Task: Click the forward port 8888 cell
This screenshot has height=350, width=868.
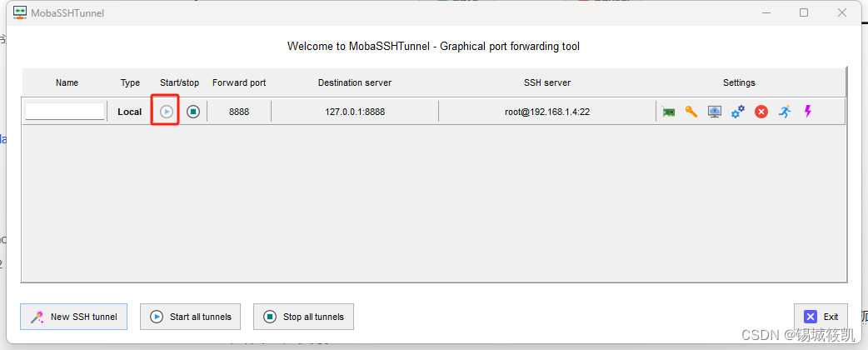Action: 239,112
